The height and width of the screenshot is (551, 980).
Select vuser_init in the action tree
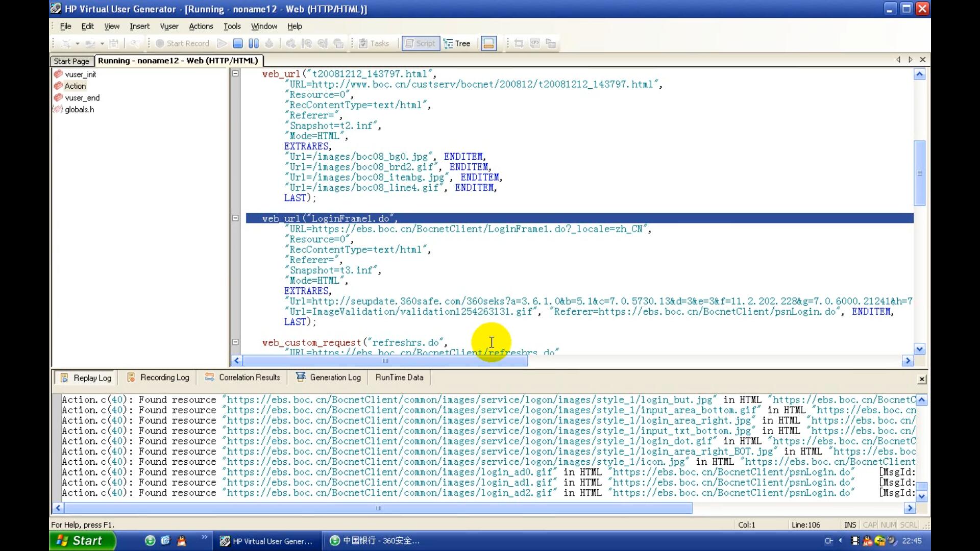point(81,74)
